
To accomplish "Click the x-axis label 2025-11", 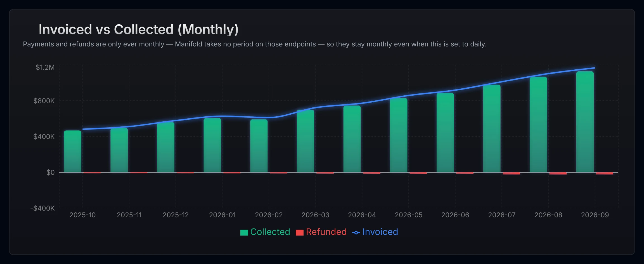I will (x=129, y=215).
